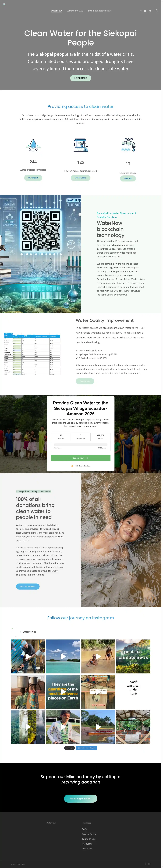Open the Privacy Policy footer link
This screenshot has height=868, width=163.
89,834
